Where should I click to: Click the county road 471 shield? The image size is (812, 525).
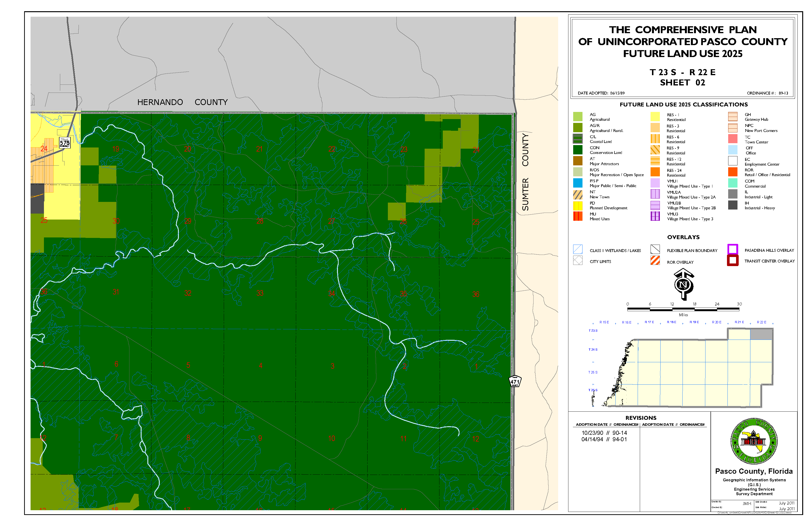point(515,382)
